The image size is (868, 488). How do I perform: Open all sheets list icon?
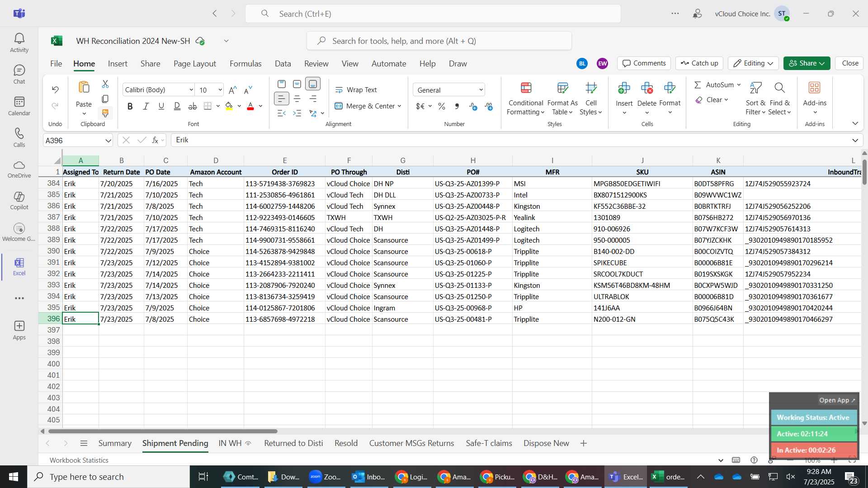pyautogui.click(x=84, y=443)
